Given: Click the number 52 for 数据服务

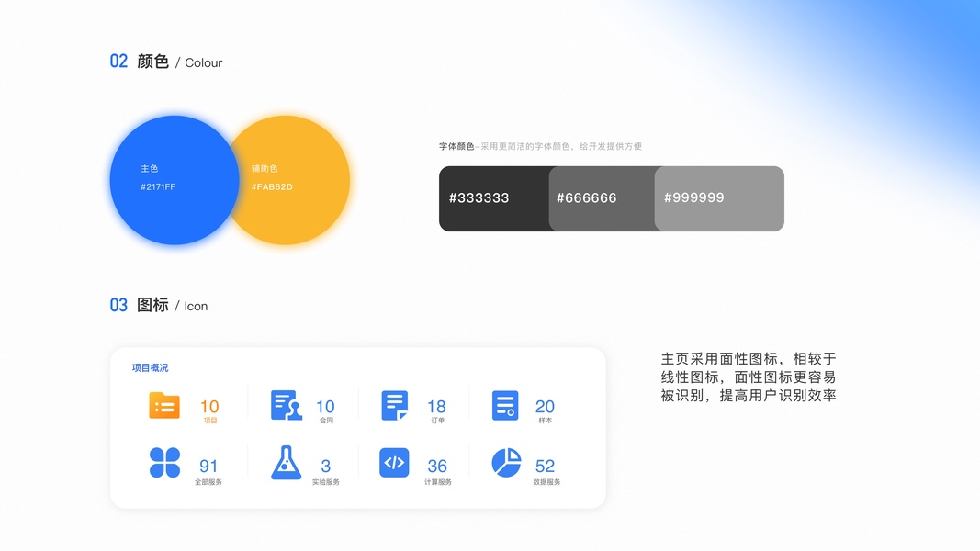Looking at the screenshot, I should pos(545,466).
